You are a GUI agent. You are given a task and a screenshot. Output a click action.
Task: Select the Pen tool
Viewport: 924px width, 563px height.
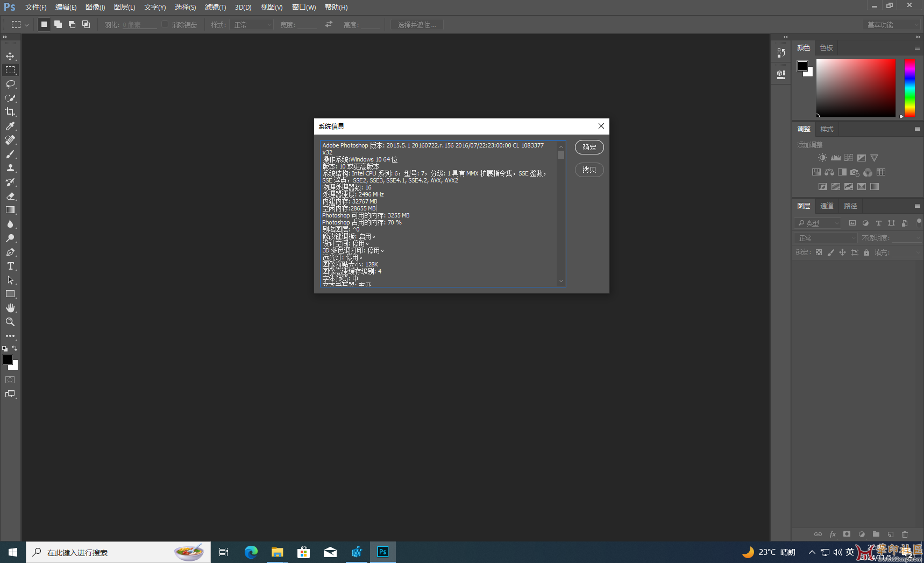click(x=10, y=252)
